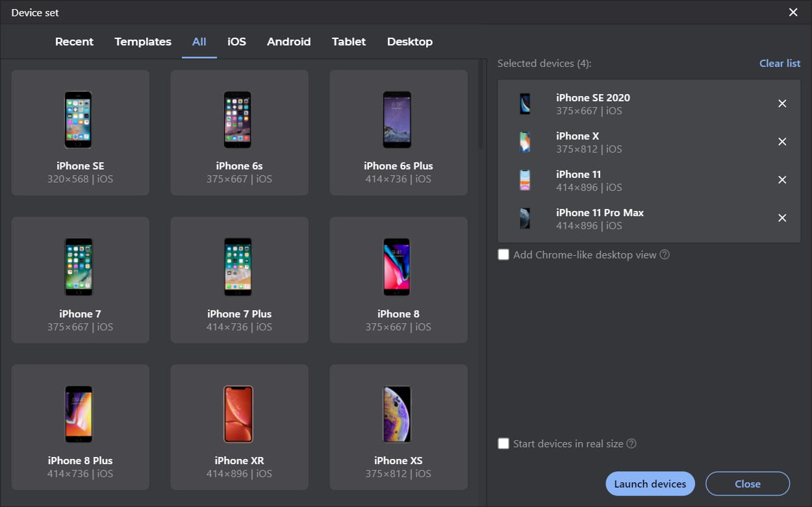The image size is (812, 507).
Task: Select the iPhone SE device thumbnail
Action: [78, 120]
